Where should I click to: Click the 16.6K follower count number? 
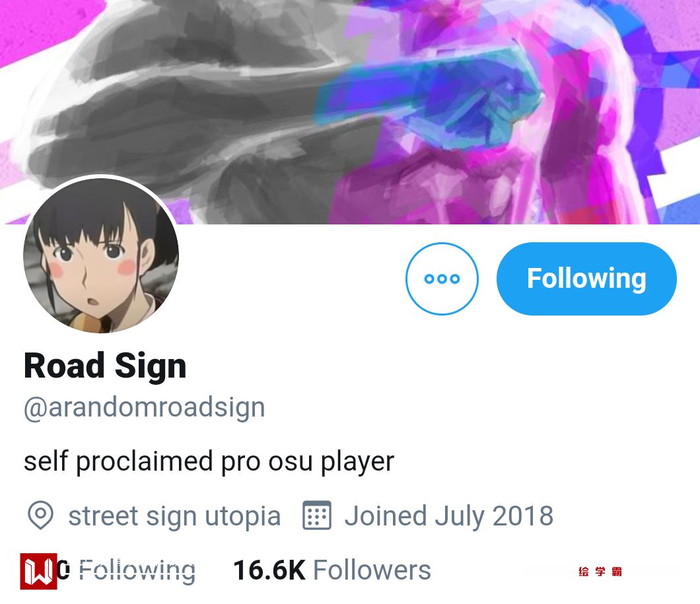tap(269, 570)
